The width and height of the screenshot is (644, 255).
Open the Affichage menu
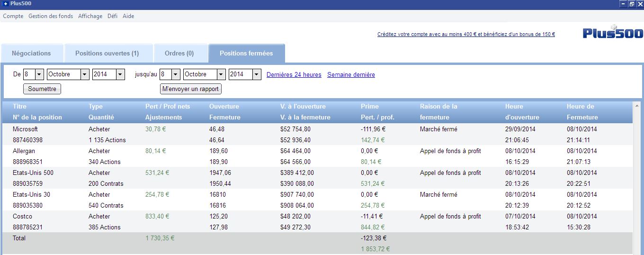pyautogui.click(x=90, y=16)
